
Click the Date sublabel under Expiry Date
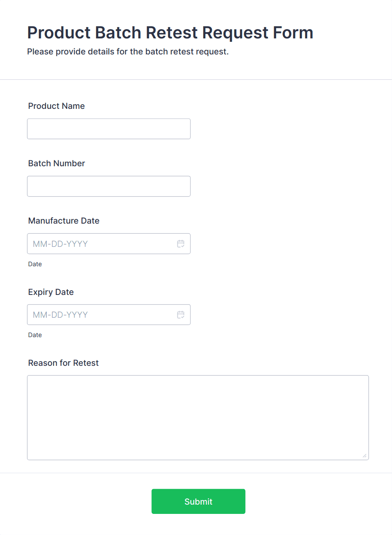(x=35, y=335)
